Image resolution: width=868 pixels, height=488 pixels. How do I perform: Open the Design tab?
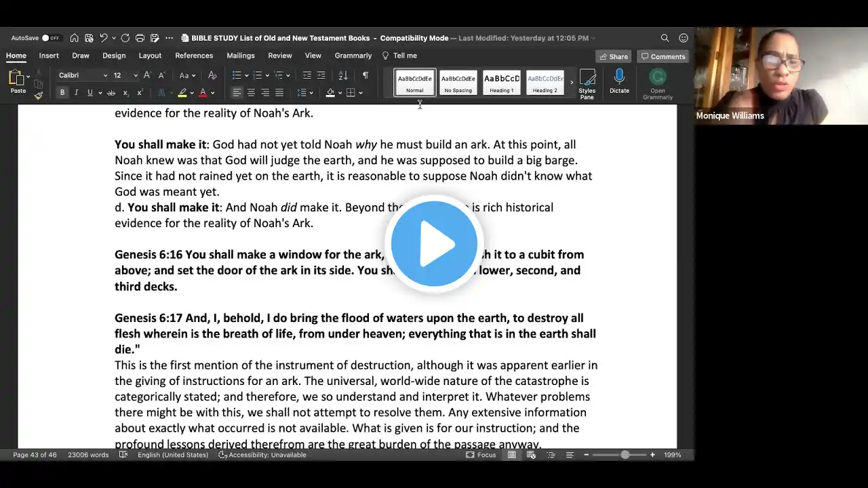point(114,56)
